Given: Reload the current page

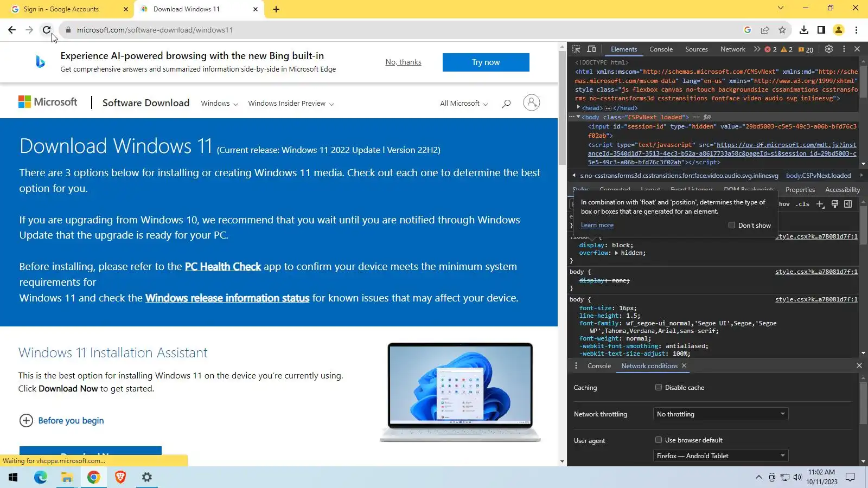Looking at the screenshot, I should click(47, 30).
